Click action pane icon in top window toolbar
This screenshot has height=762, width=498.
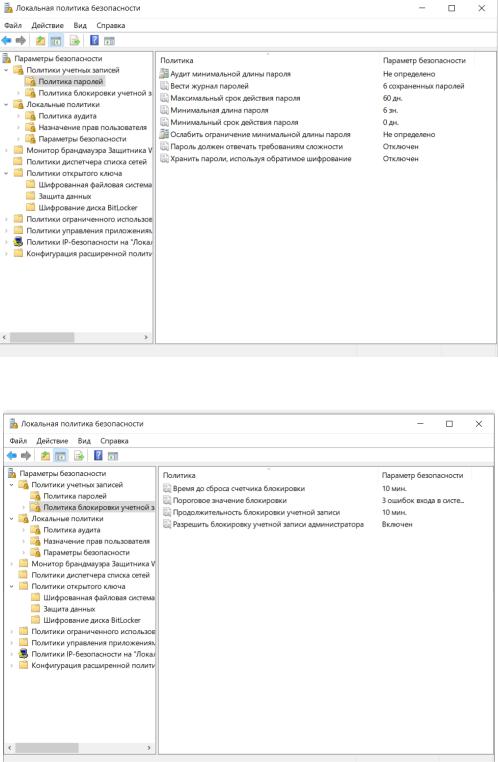point(110,41)
